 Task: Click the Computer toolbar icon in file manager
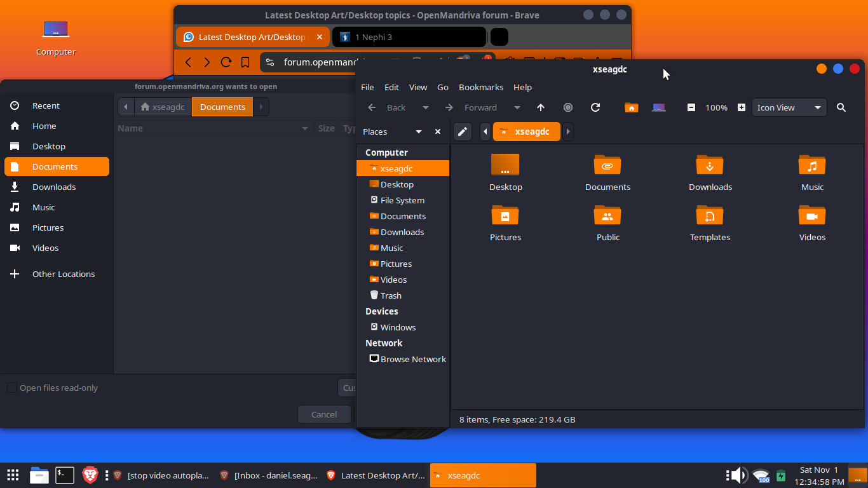point(659,107)
